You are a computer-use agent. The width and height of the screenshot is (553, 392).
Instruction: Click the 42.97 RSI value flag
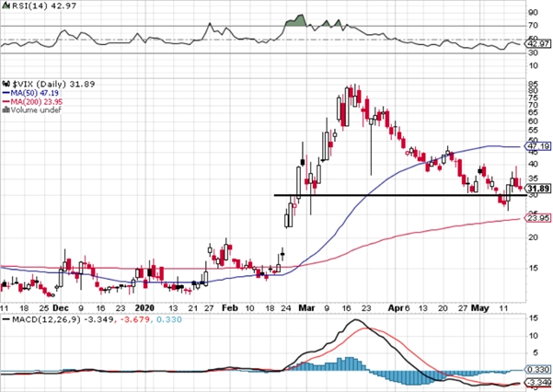tap(538, 44)
